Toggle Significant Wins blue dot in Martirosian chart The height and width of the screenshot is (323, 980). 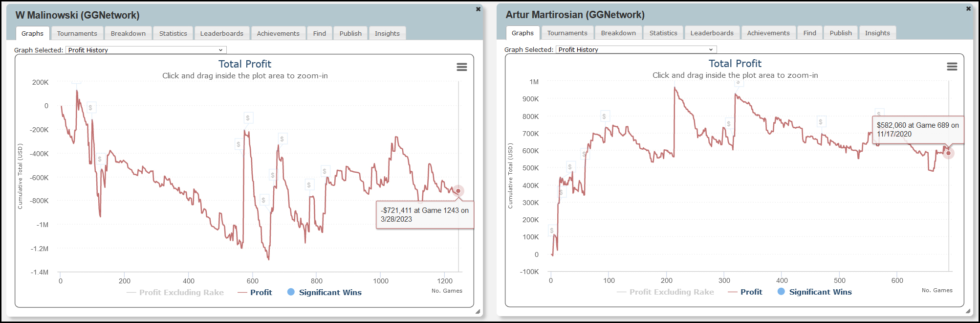coord(781,292)
